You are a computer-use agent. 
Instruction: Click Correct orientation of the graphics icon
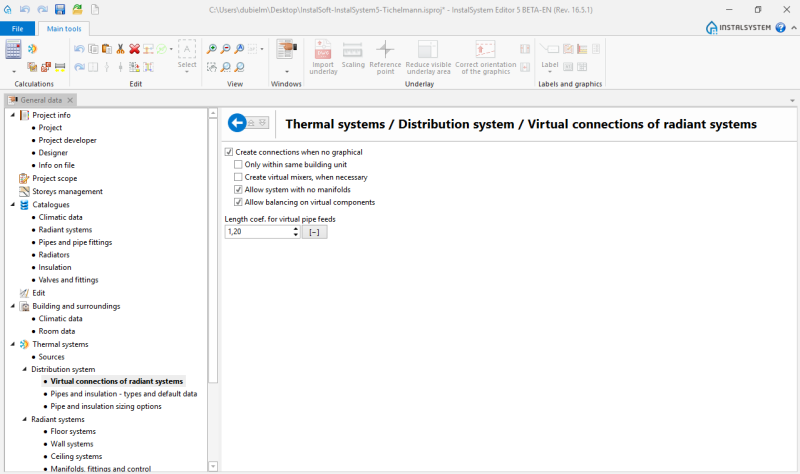coord(485,49)
